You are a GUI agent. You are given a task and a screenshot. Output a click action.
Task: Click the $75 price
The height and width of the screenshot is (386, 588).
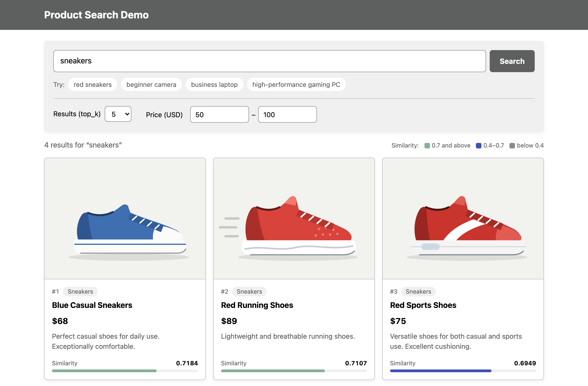pos(398,321)
